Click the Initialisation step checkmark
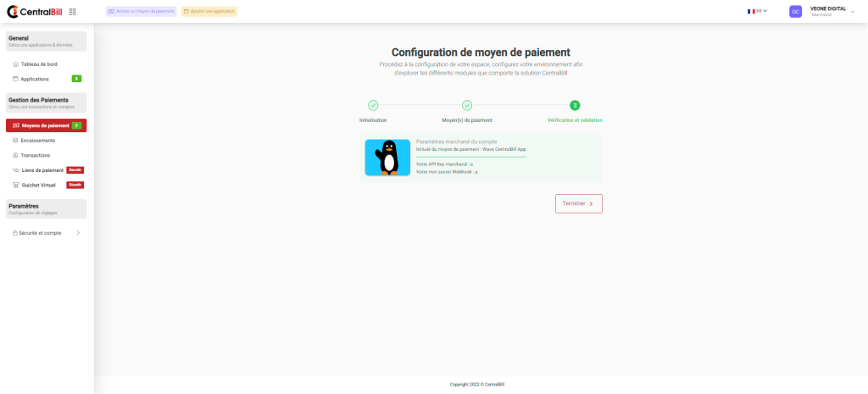This screenshot has width=868, height=394. click(x=373, y=105)
